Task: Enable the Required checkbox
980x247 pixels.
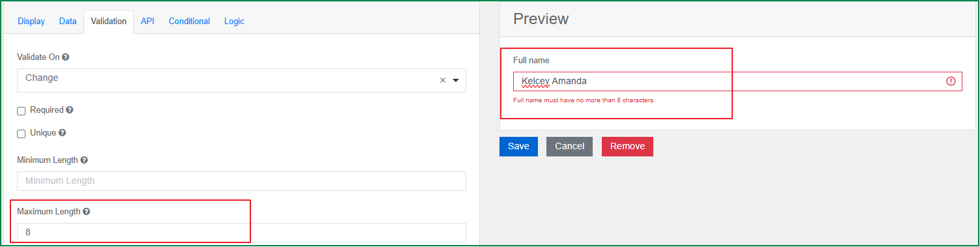Action: coord(22,111)
